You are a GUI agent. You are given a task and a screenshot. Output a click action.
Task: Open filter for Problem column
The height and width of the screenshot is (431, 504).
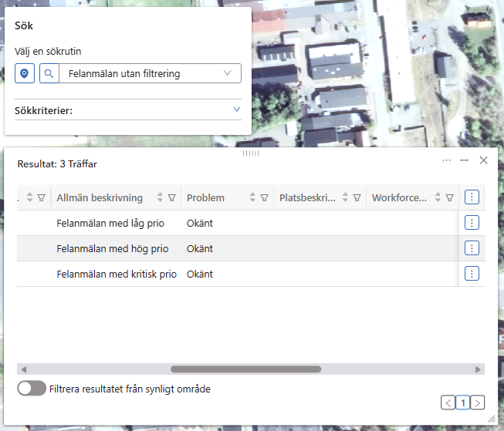(x=264, y=197)
